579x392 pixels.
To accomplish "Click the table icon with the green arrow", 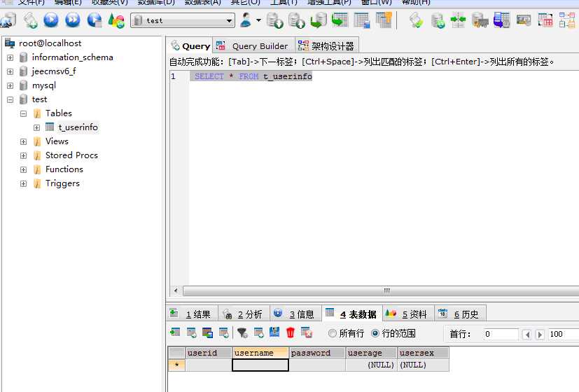I will click(x=340, y=20).
